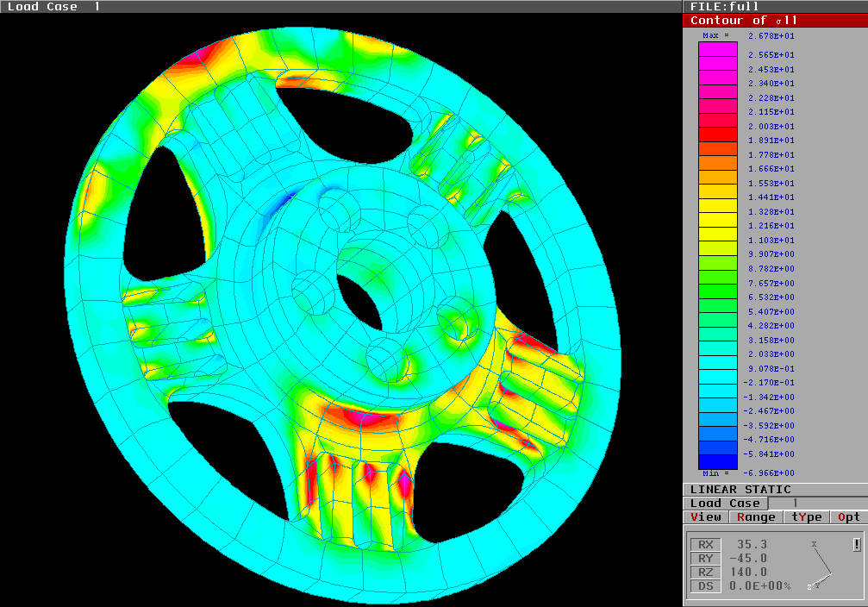Click the RX rotation button
Viewport: 868px width, 607px height.
point(706,544)
